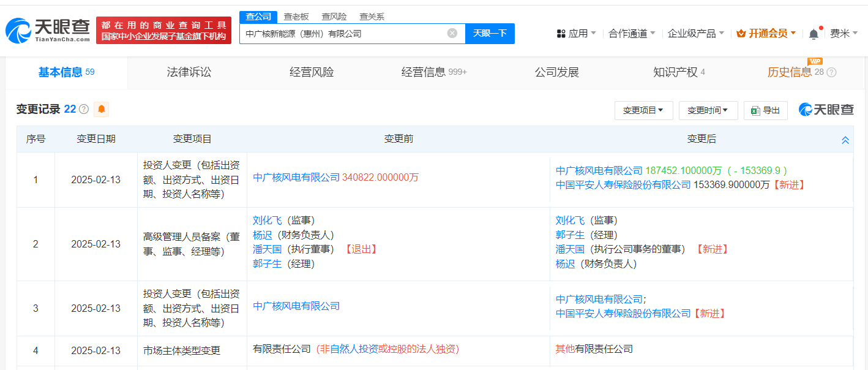The image size is (868, 370).
Task: Click the 序号 column header
Action: tap(36, 139)
